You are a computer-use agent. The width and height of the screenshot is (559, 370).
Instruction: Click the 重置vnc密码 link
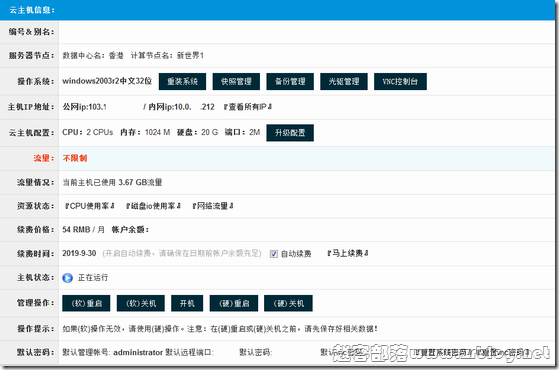[x=502, y=352]
